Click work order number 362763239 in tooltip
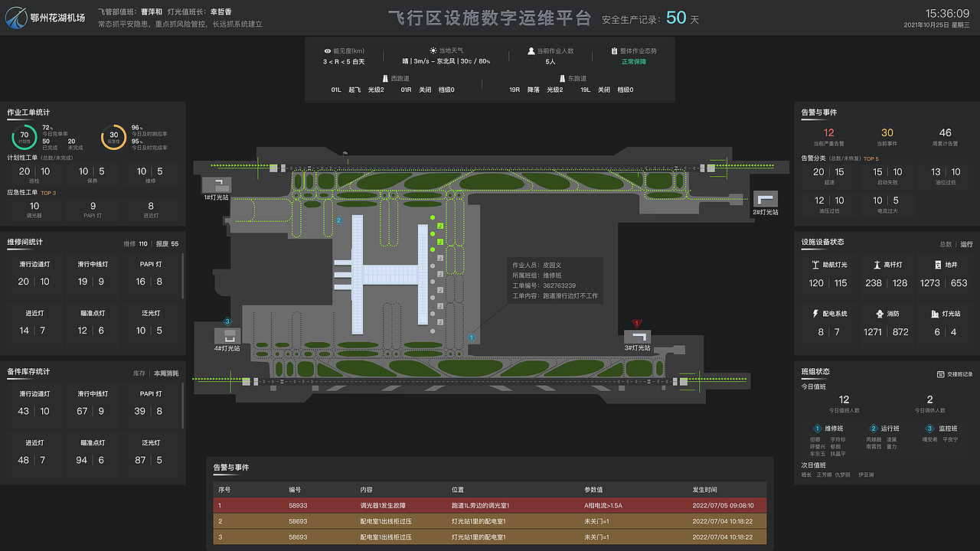Screen dimensions: 980x551 point(560,285)
